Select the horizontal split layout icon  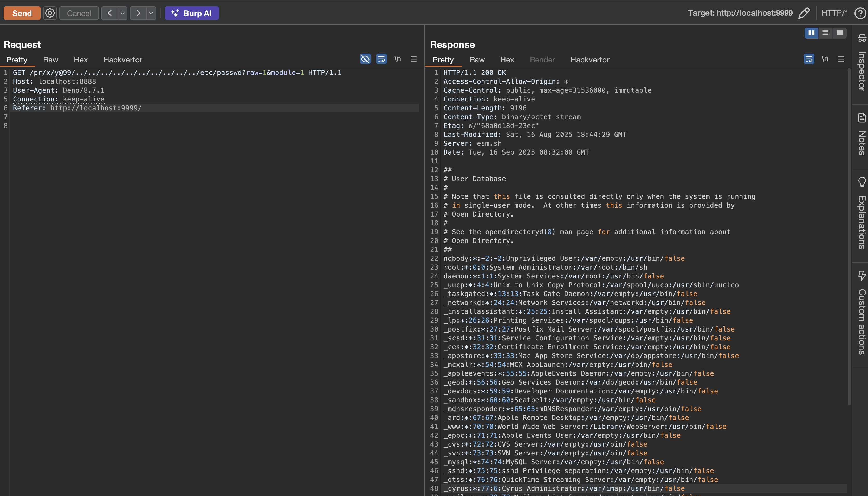pyautogui.click(x=825, y=33)
